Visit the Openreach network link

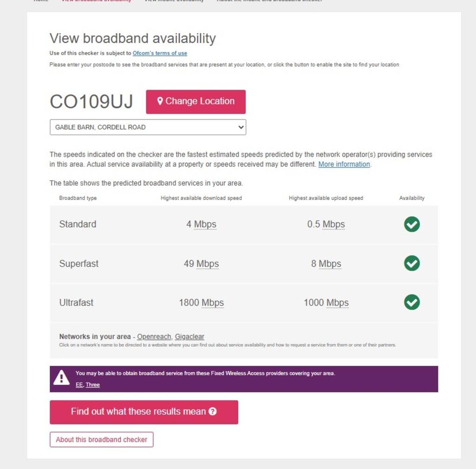[154, 337]
